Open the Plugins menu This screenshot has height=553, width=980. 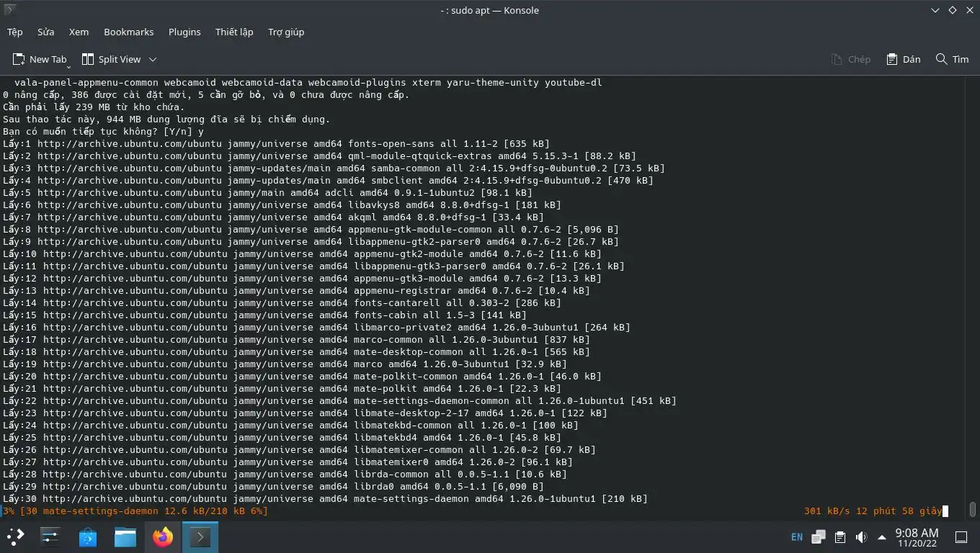[x=184, y=32]
